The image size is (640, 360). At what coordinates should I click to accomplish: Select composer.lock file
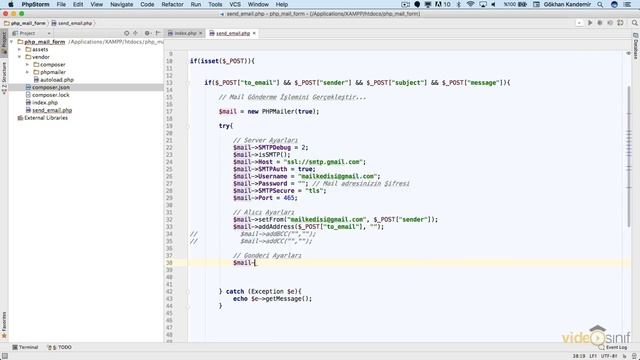[x=47, y=95]
